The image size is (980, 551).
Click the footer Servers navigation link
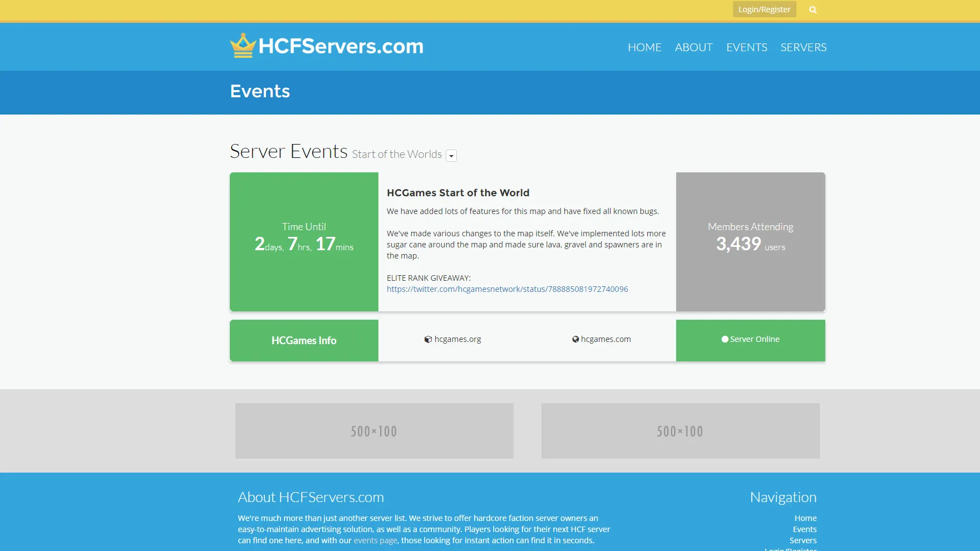[803, 540]
